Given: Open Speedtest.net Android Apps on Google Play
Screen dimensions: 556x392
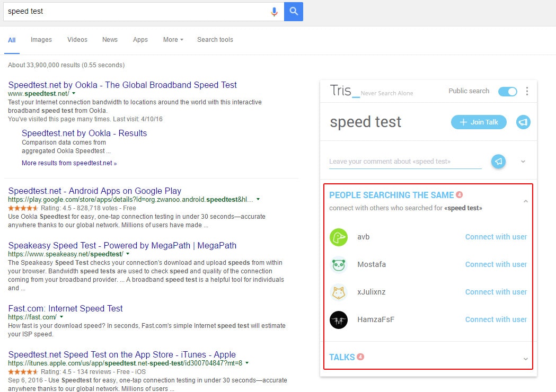Looking at the screenshot, I should click(95, 191).
